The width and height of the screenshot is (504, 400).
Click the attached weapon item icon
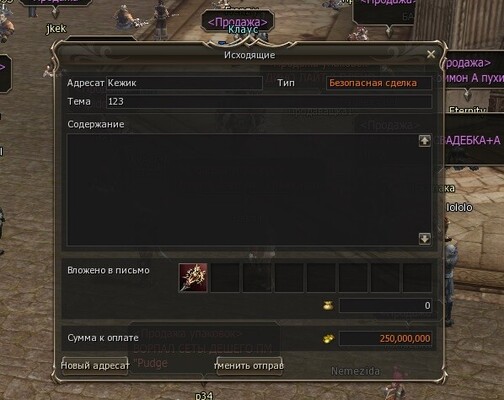pos(193,277)
